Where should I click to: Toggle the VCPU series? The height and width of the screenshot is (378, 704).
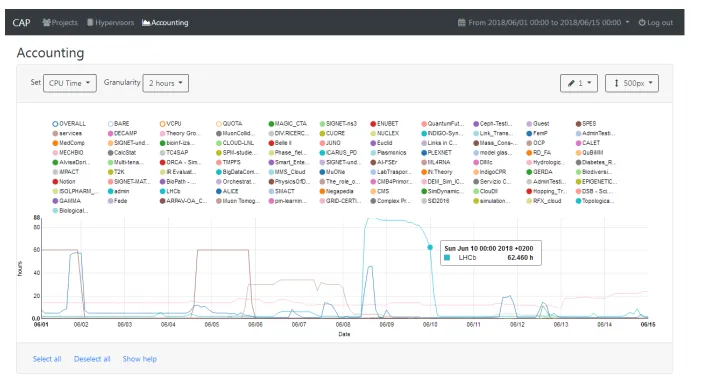[171, 123]
